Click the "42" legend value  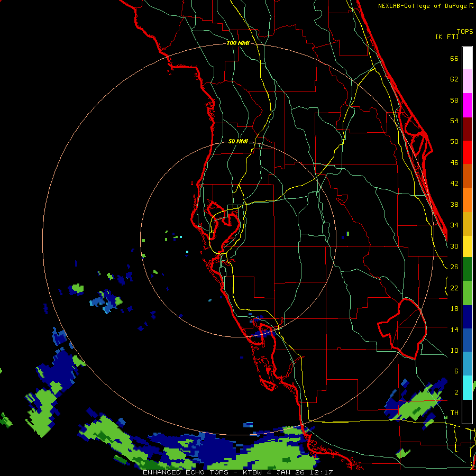(x=454, y=183)
